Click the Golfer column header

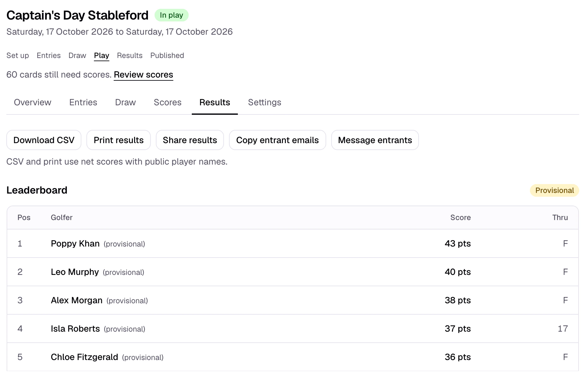pos(62,218)
